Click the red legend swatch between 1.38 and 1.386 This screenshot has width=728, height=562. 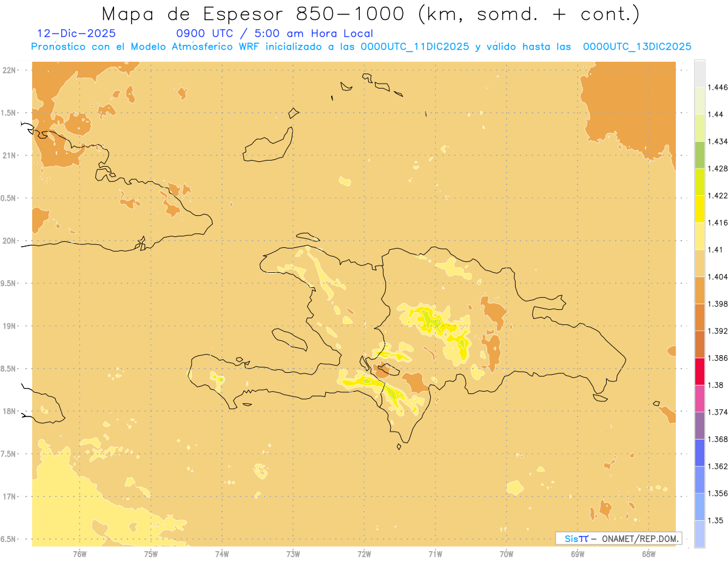click(x=699, y=371)
